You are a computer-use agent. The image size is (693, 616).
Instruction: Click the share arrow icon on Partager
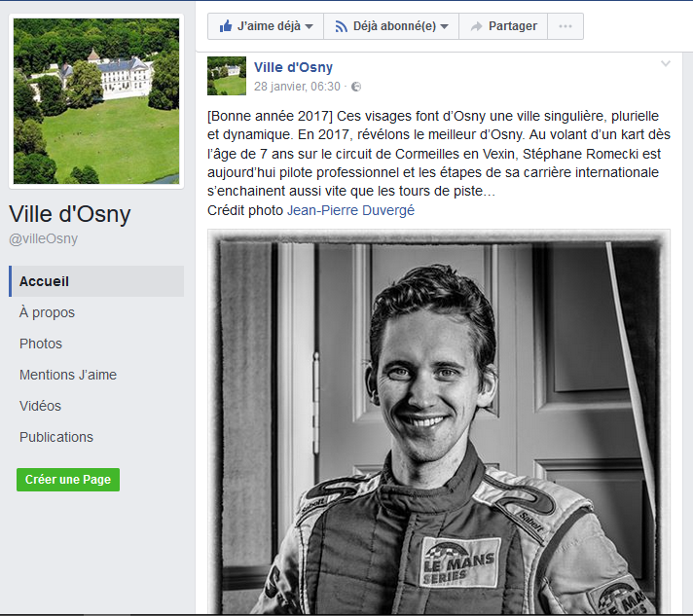(x=476, y=26)
